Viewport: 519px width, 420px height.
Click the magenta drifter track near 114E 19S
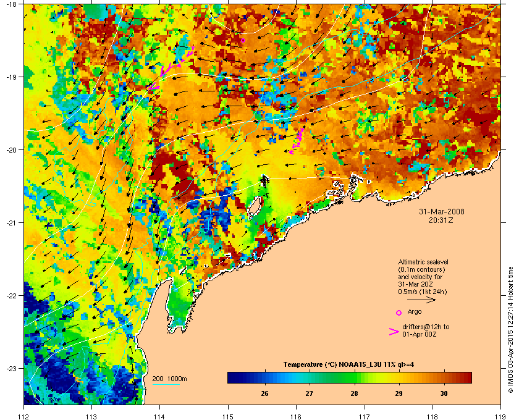tap(171, 68)
